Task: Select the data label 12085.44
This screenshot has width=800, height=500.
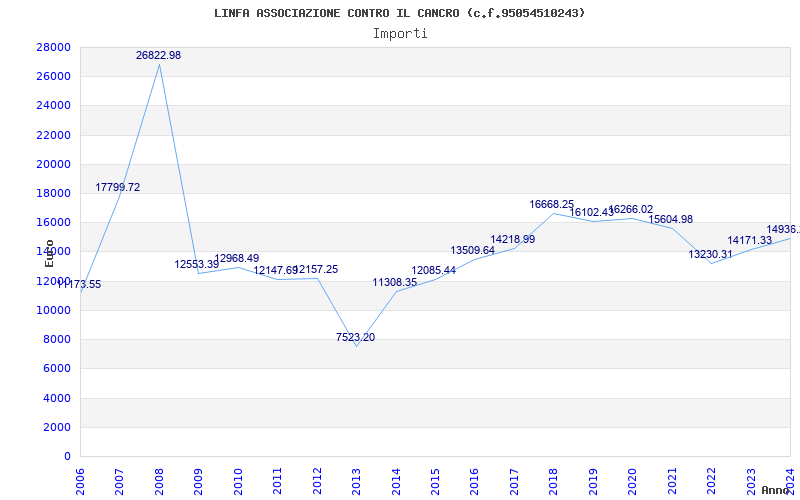Action: tap(434, 270)
